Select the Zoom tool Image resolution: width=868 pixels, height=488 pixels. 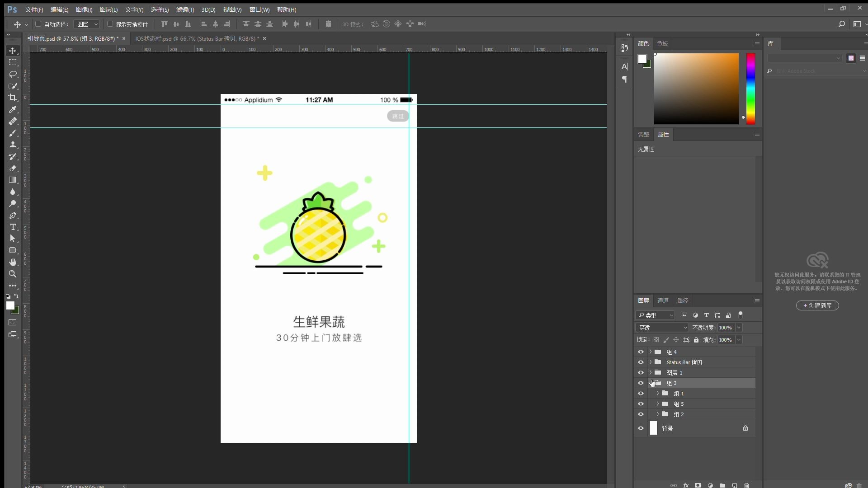(13, 274)
